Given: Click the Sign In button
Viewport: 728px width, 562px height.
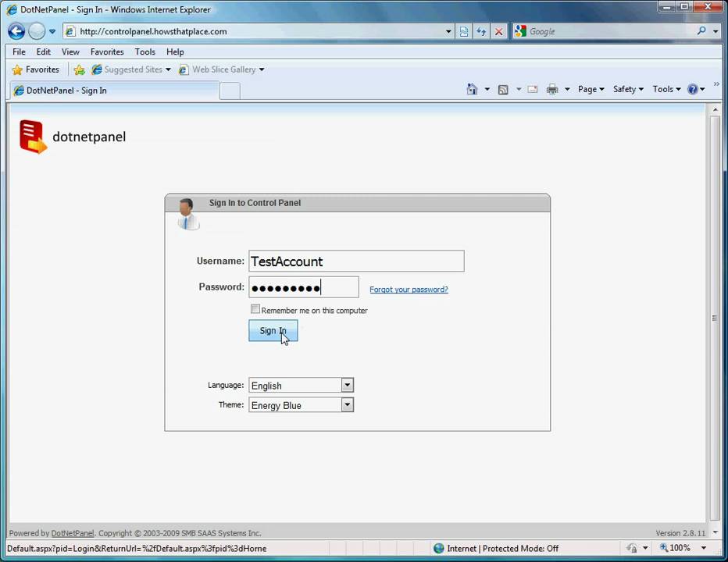Looking at the screenshot, I should 273,331.
